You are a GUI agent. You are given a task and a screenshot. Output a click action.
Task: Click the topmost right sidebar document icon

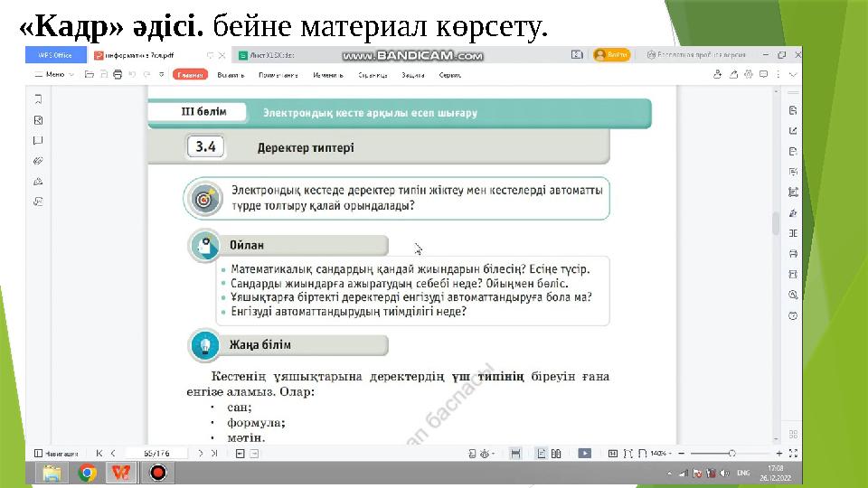793,110
